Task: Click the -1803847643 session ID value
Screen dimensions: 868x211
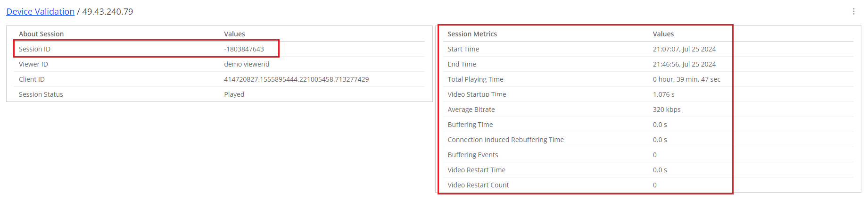Action: (x=244, y=49)
